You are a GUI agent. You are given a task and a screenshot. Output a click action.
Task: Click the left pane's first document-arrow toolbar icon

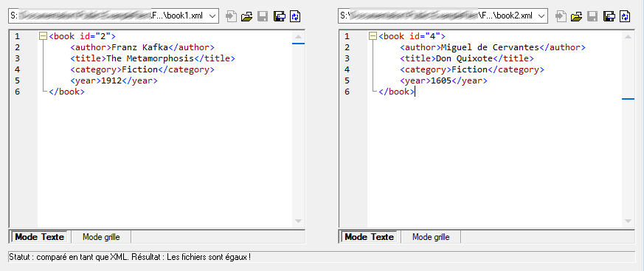231,16
